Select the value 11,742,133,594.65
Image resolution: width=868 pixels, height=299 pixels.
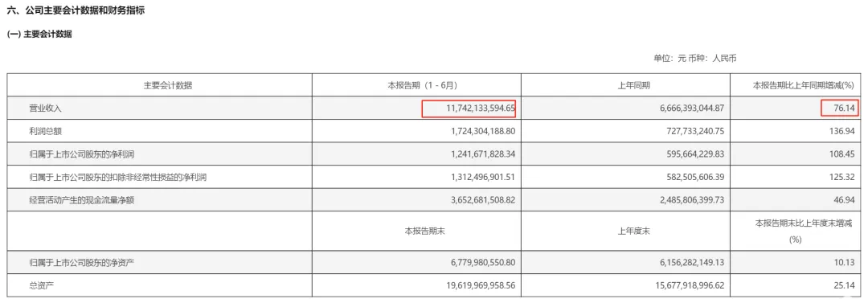(481, 109)
